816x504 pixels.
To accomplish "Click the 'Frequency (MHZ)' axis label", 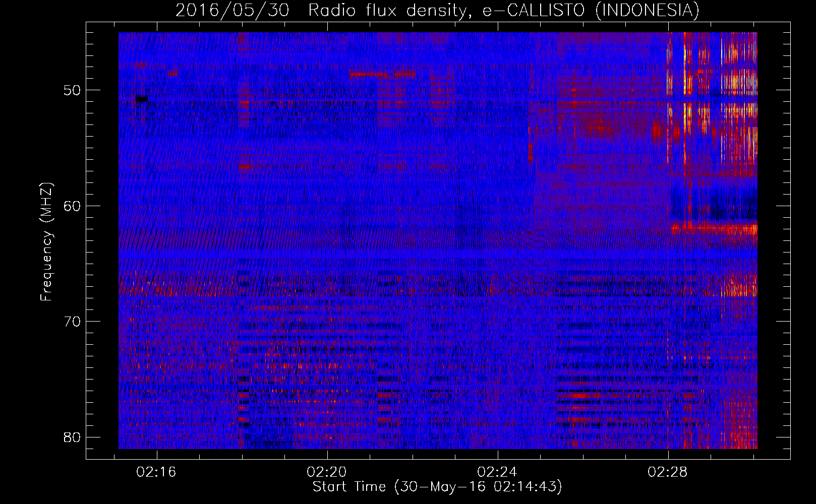I will pyautogui.click(x=46, y=242).
